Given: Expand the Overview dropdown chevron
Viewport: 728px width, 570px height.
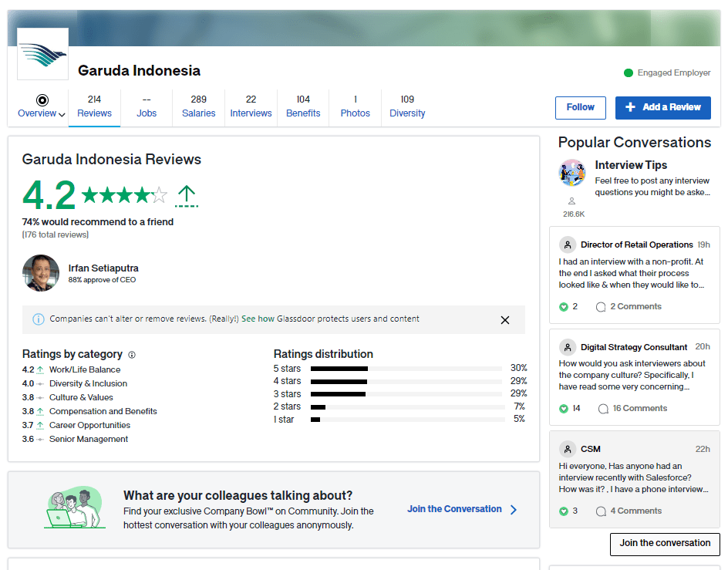Looking at the screenshot, I should coord(62,114).
